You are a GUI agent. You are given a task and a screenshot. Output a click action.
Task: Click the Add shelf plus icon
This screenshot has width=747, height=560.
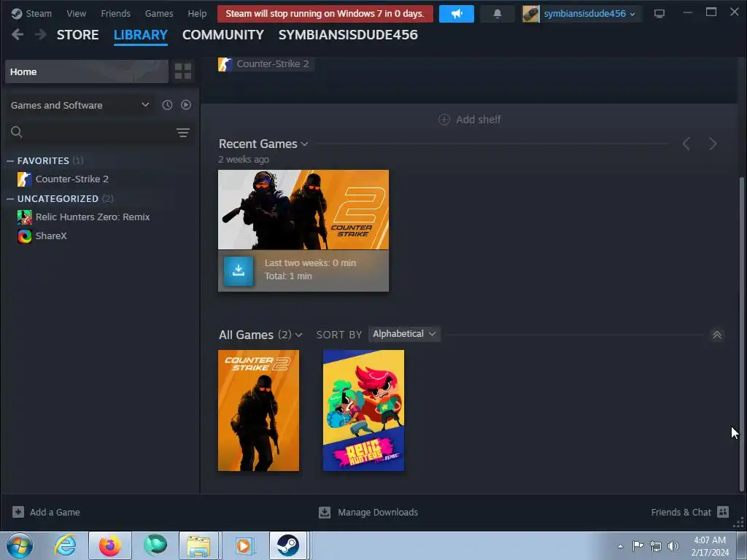tap(444, 120)
